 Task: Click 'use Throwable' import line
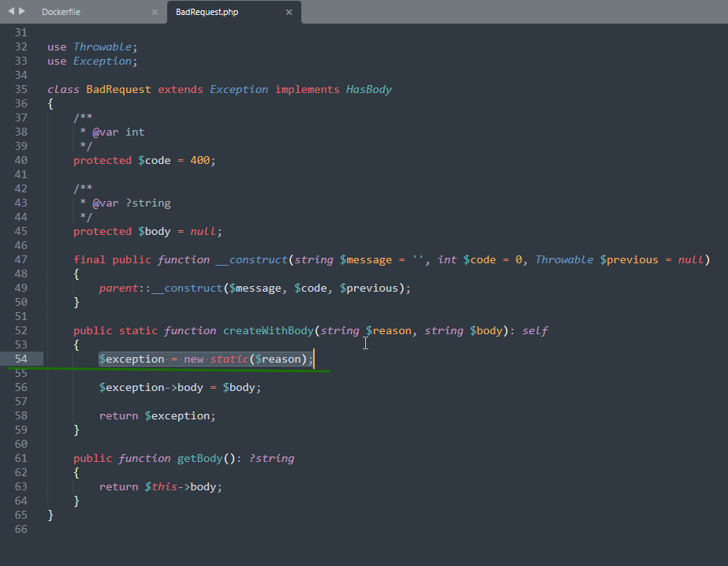[92, 47]
